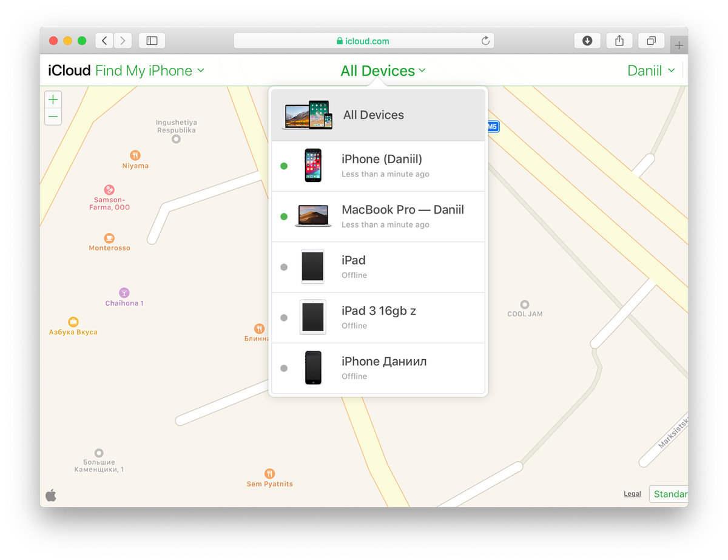Click the Samson-Farma pharmacy pin
The height and width of the screenshot is (560, 728).
coord(109,190)
